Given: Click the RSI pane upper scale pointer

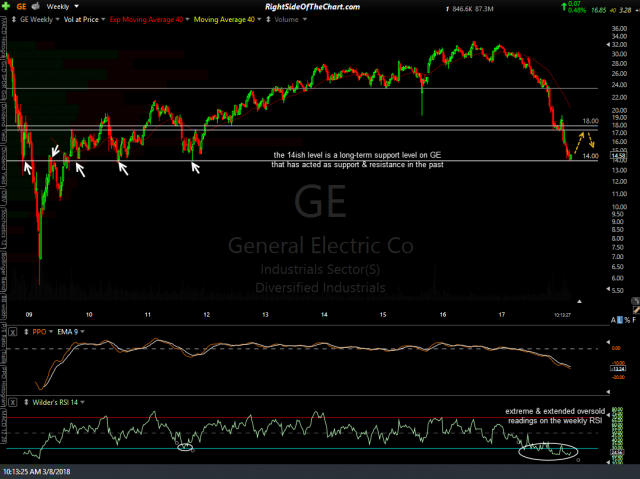Looking at the screenshot, I should (x=608, y=415).
